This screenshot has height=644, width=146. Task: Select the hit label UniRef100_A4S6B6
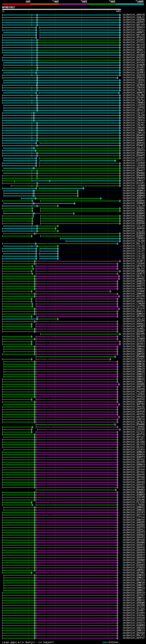pyautogui.click(x=134, y=55)
